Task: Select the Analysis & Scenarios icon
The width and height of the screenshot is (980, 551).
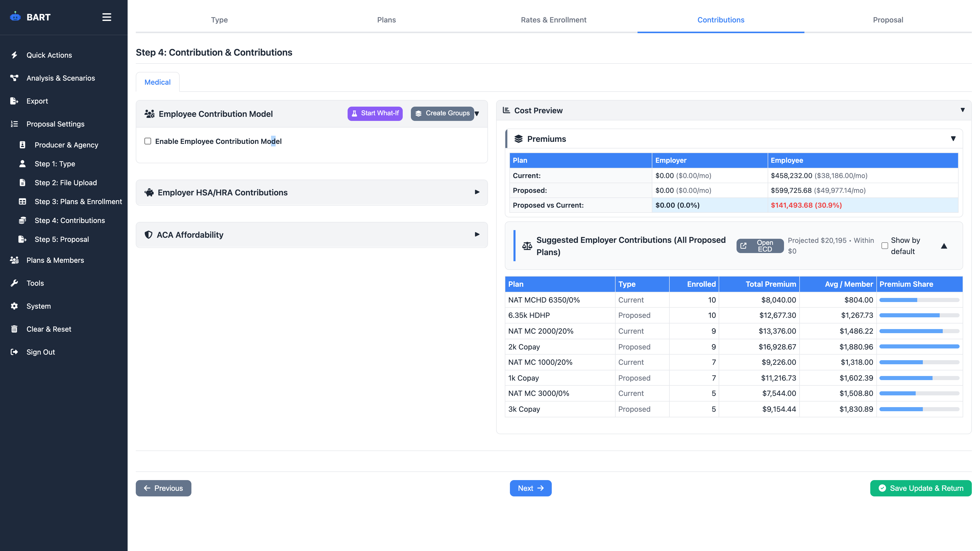Action: point(14,78)
